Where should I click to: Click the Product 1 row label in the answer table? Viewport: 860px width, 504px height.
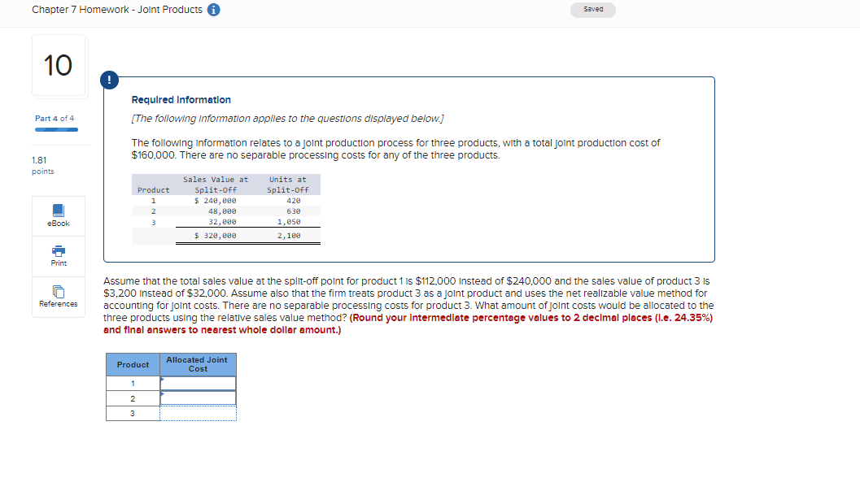coord(133,383)
